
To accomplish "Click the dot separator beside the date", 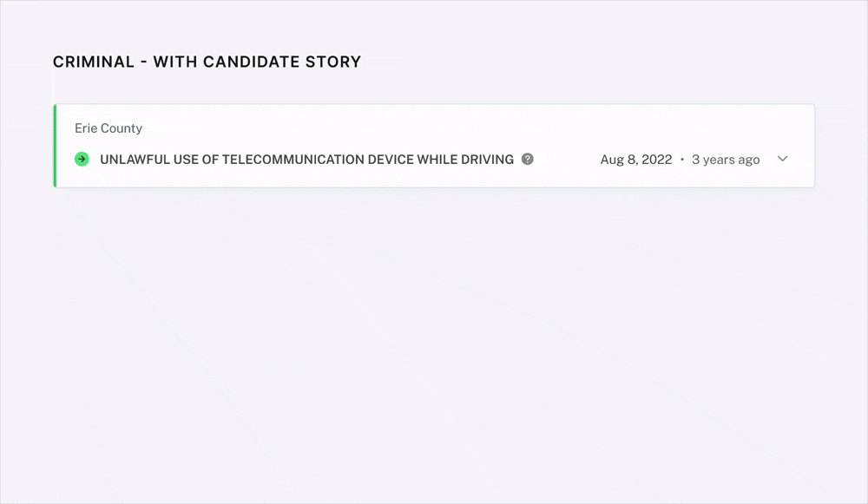I will [x=682, y=160].
